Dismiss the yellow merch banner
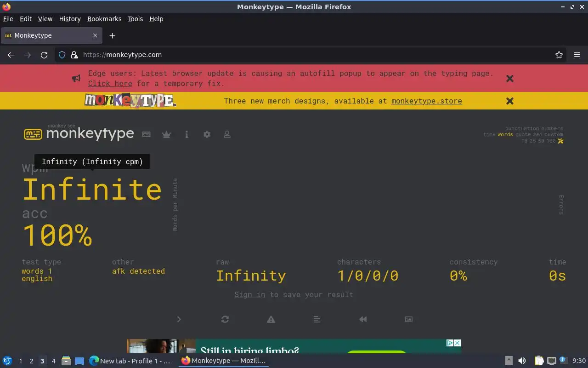 tap(510, 101)
